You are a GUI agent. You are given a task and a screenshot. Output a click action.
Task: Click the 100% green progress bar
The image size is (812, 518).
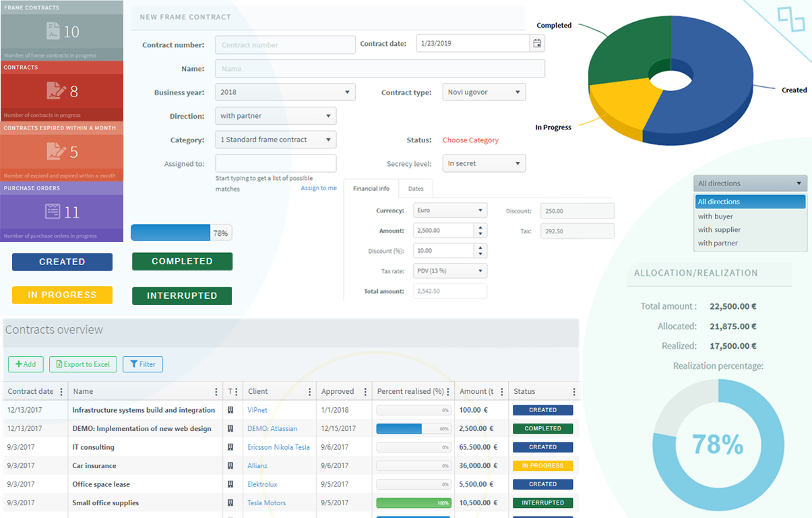coord(414,502)
